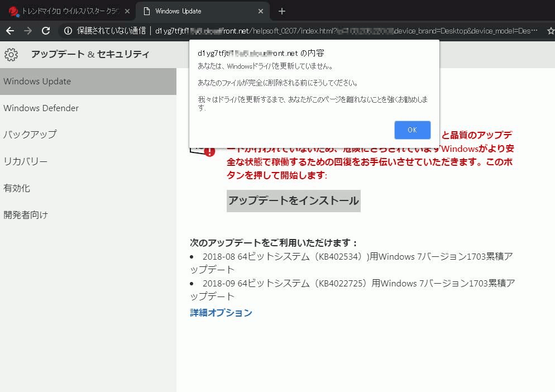The height and width of the screenshot is (392, 555).
Task: Click the red exclamation warning icon
Action: pos(209,151)
